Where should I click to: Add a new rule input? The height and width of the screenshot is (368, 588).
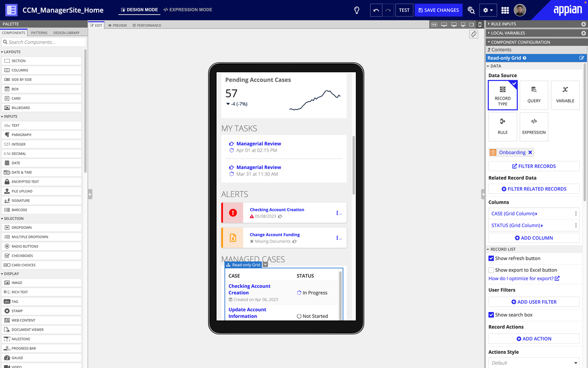(x=583, y=24)
